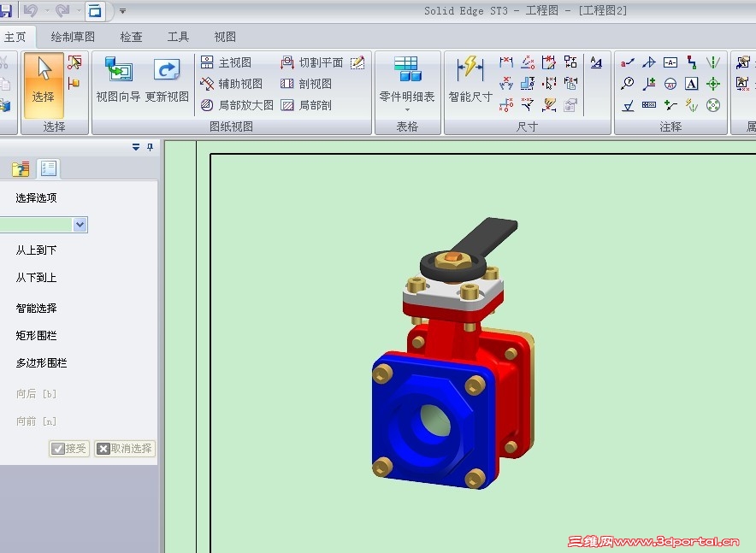The height and width of the screenshot is (553, 756).
Task: Click the window switch icon in quick access bar
Action: (x=95, y=10)
